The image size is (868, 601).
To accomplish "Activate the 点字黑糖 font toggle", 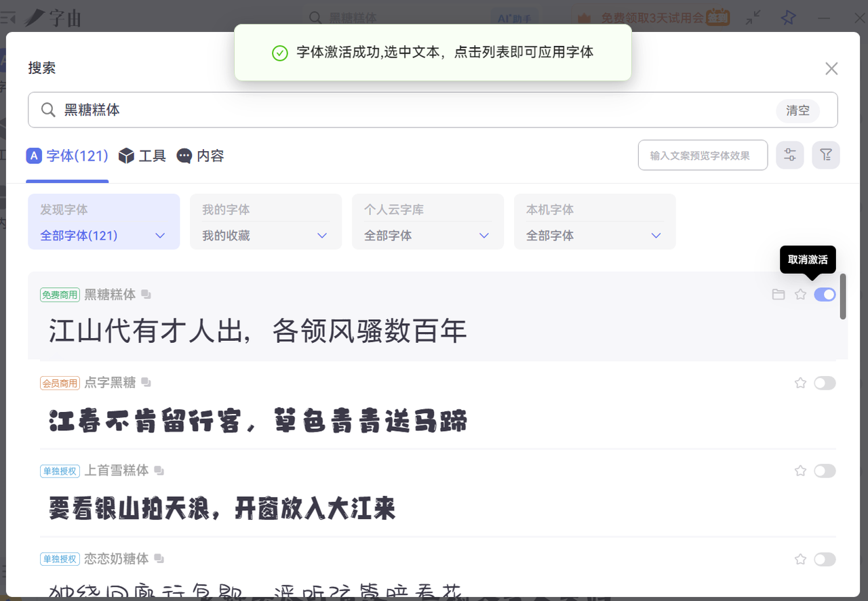I will 825,383.
